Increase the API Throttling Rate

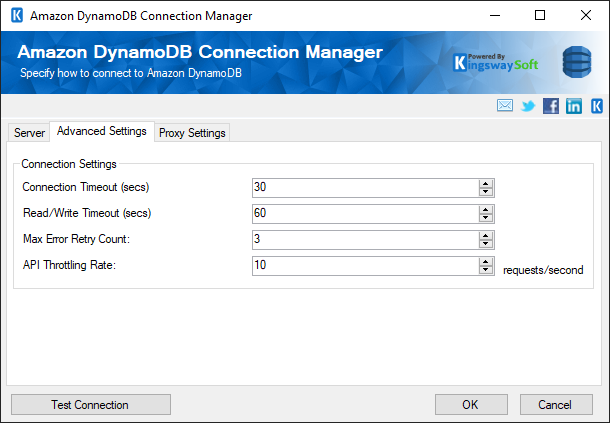click(x=486, y=262)
